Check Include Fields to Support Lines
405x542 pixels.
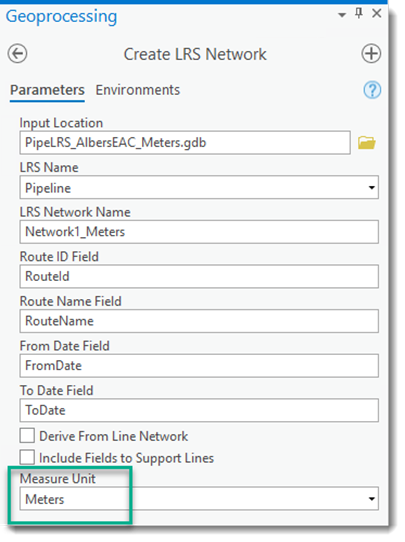pyautogui.click(x=27, y=457)
